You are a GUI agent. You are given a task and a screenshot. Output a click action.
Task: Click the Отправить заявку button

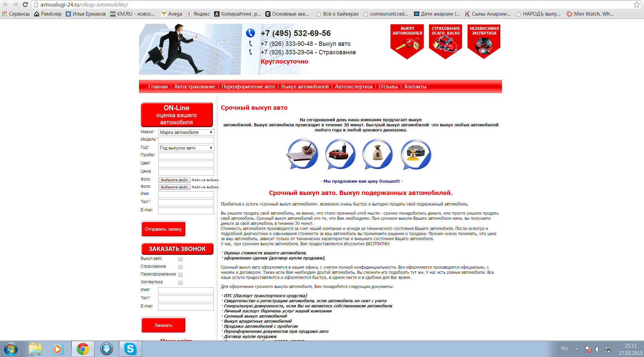coord(163,229)
